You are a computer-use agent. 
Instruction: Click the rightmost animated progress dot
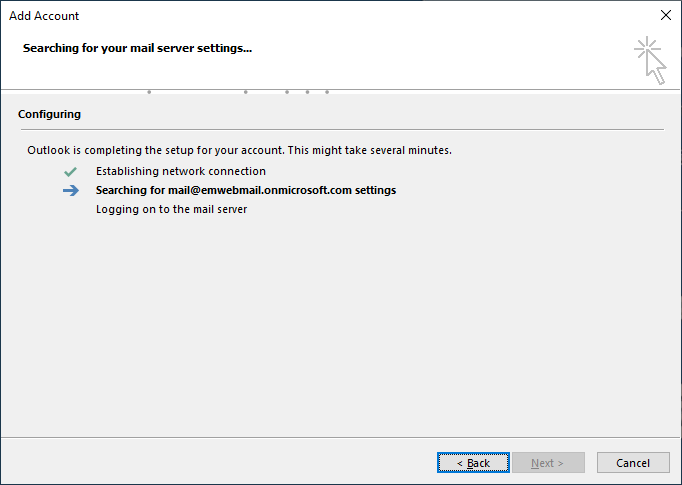327,92
